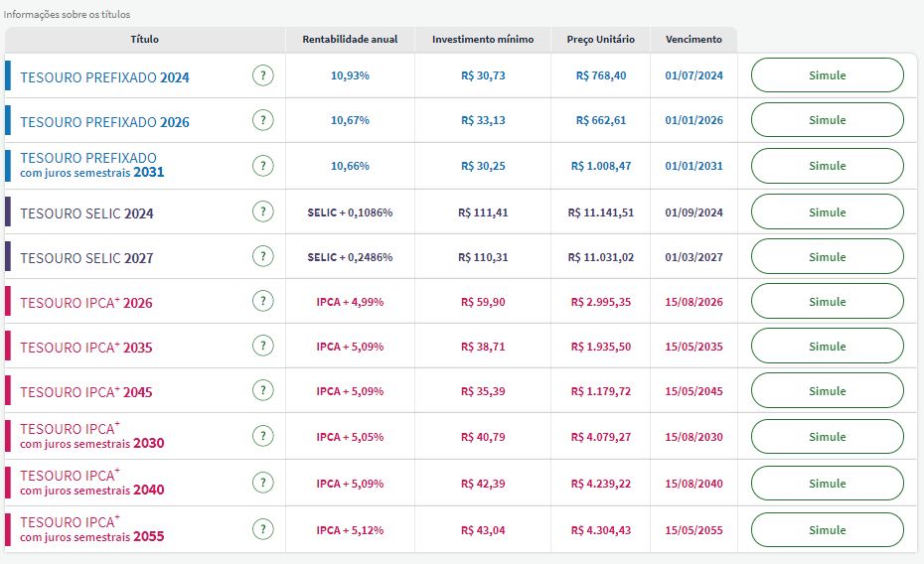Click minimum investment R$ 30,73
This screenshot has width=924, height=564.
click(483, 75)
